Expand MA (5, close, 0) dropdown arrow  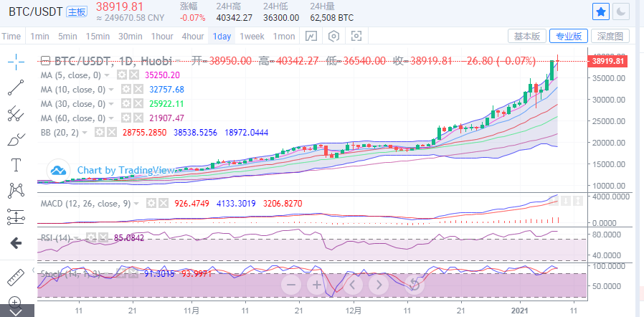(107, 75)
